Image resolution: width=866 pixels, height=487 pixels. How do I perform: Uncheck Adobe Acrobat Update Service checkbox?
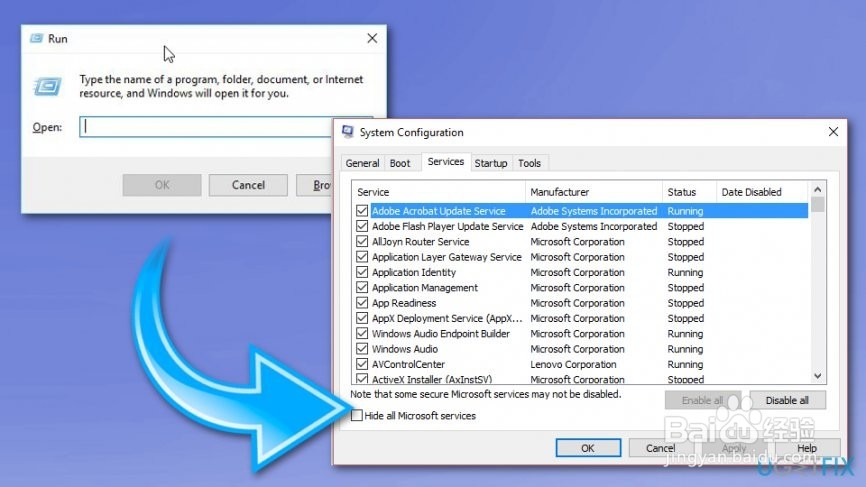pyautogui.click(x=362, y=211)
